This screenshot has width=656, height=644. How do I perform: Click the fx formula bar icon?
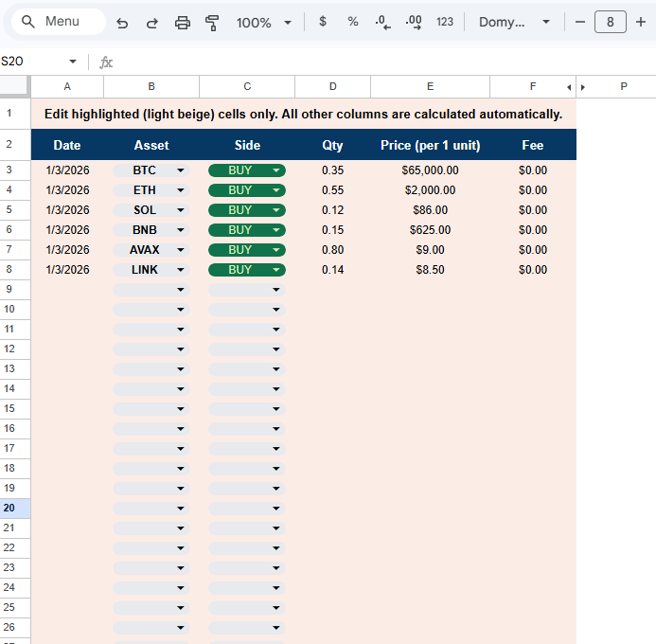pos(106,63)
